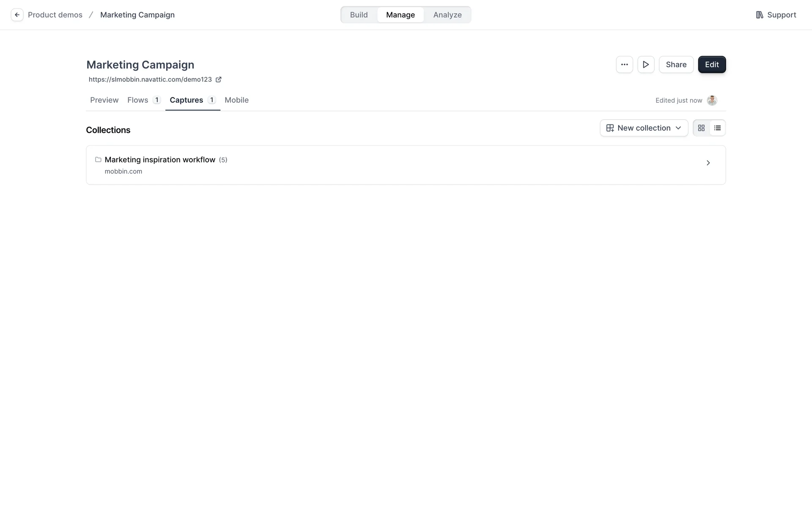Image resolution: width=812 pixels, height=510 pixels.
Task: Play the demo preview
Action: pos(646,64)
